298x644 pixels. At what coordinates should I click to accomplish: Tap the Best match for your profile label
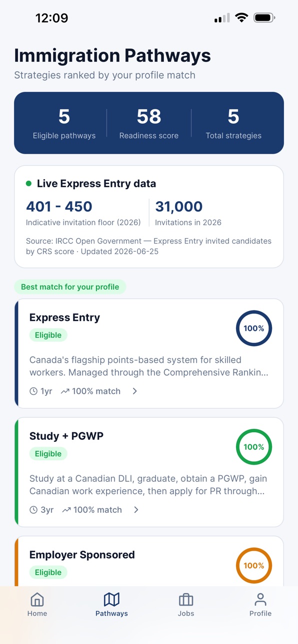pos(70,287)
